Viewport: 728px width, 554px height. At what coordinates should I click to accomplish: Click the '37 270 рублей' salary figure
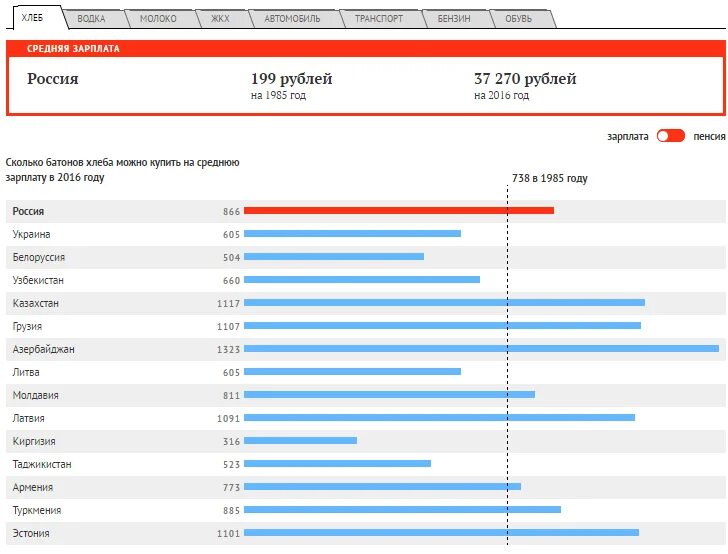tap(525, 79)
